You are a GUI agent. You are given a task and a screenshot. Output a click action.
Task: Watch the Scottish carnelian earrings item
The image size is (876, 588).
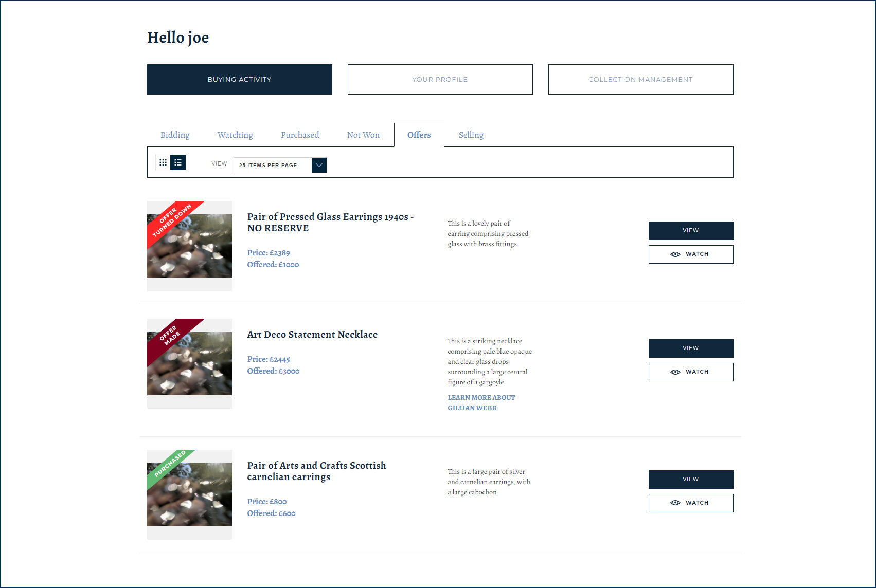691,503
